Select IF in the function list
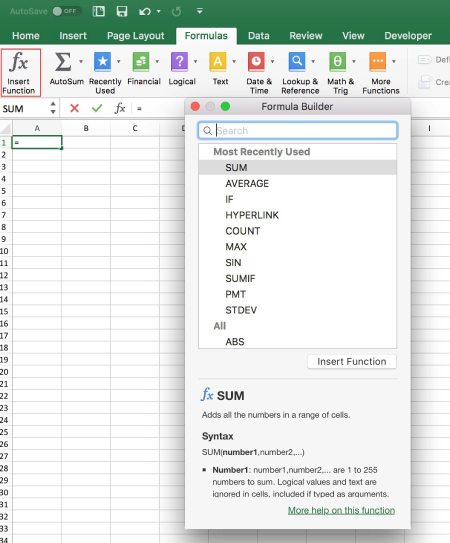 tap(298, 199)
